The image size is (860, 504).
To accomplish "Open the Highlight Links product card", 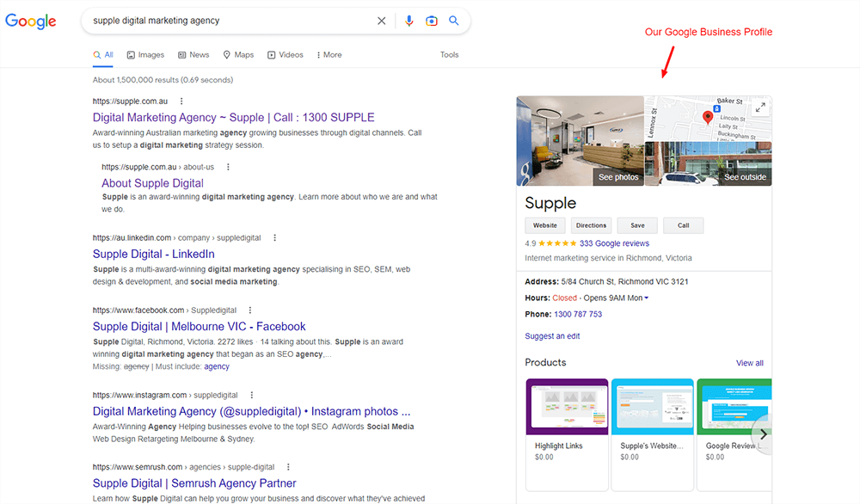I will pyautogui.click(x=567, y=434).
